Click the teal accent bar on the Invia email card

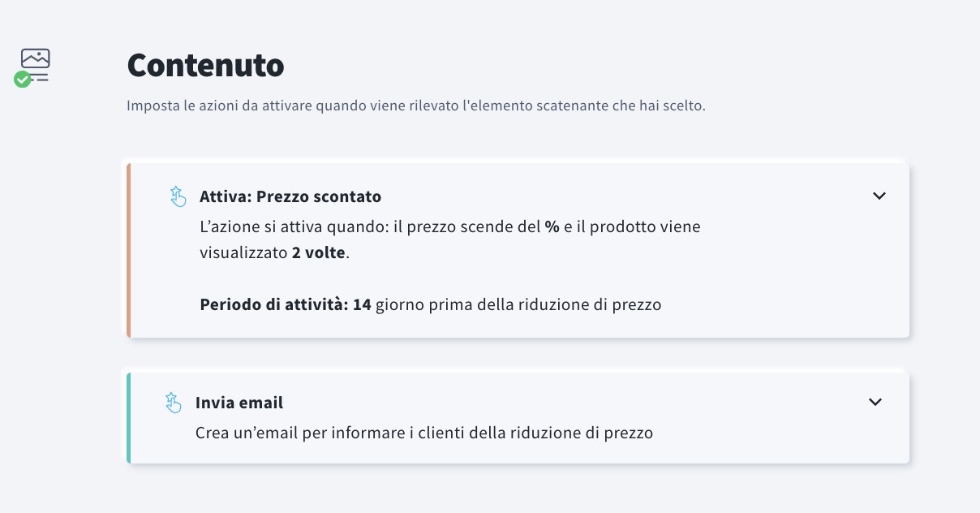pyautogui.click(x=129, y=417)
